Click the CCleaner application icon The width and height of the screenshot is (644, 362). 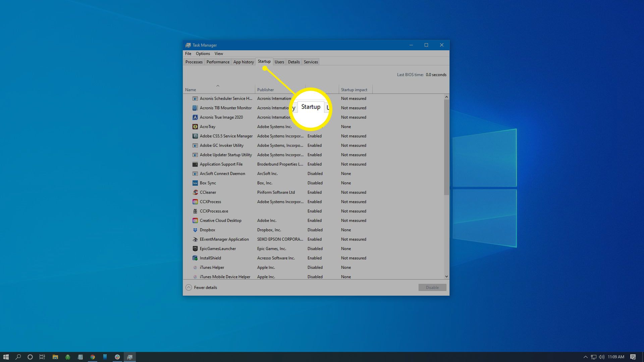pyautogui.click(x=195, y=192)
